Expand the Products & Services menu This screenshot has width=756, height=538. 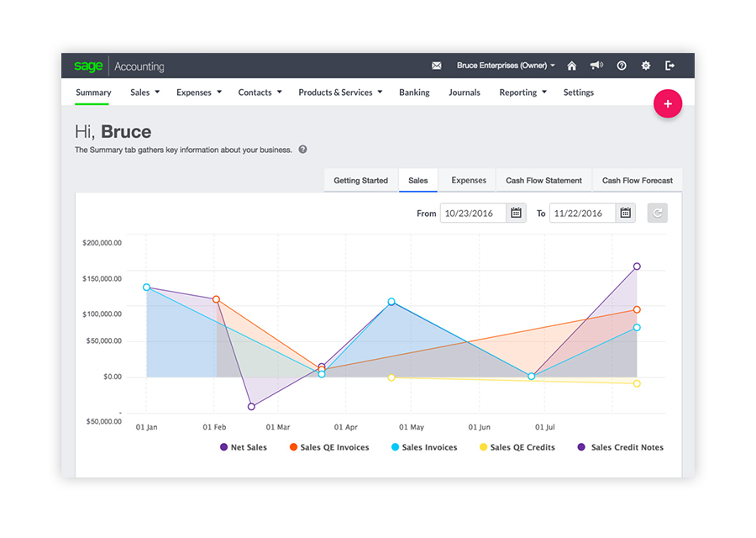340,92
